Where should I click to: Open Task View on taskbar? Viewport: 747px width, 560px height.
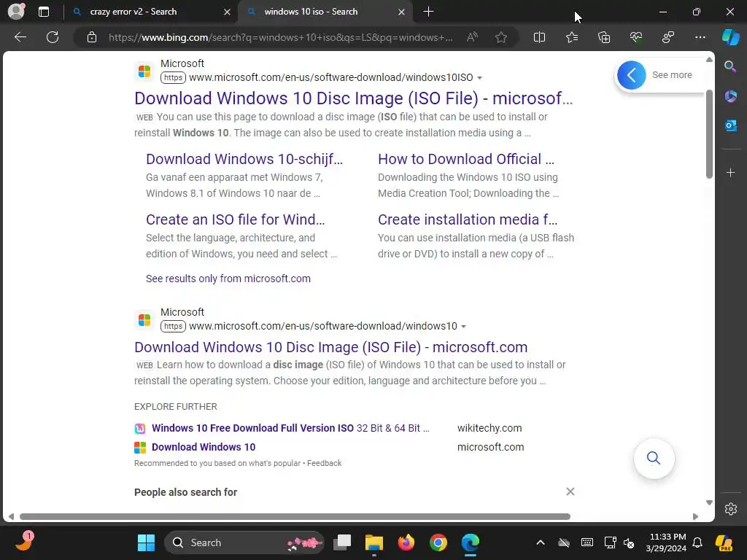pyautogui.click(x=342, y=542)
